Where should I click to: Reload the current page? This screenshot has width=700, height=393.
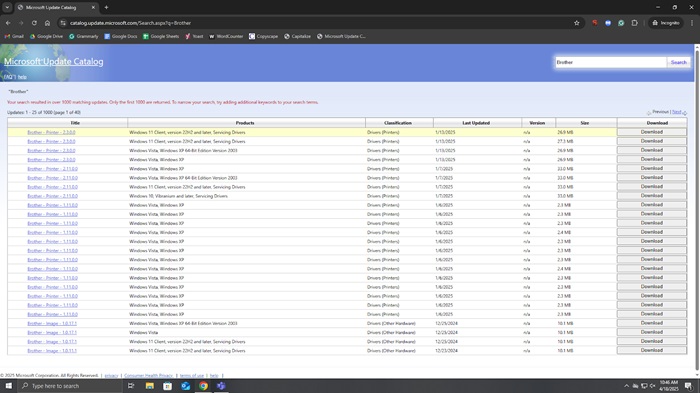pyautogui.click(x=34, y=23)
